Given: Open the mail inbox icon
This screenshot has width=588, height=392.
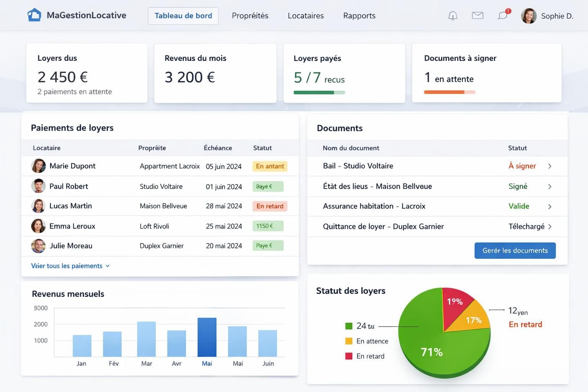Looking at the screenshot, I should click(x=477, y=16).
